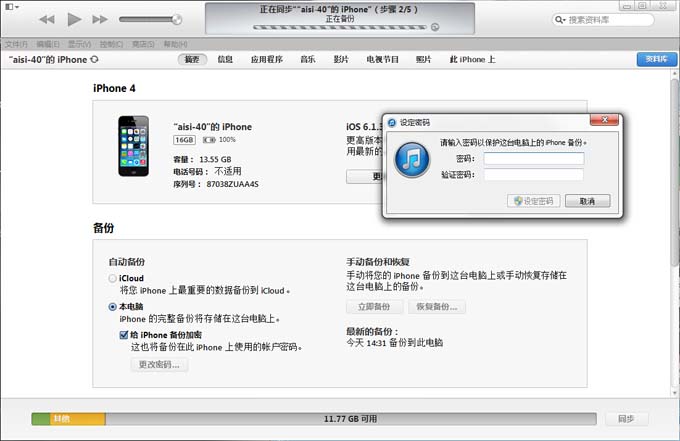Open the Controls menu
This screenshot has width=680, height=441.
(111, 44)
